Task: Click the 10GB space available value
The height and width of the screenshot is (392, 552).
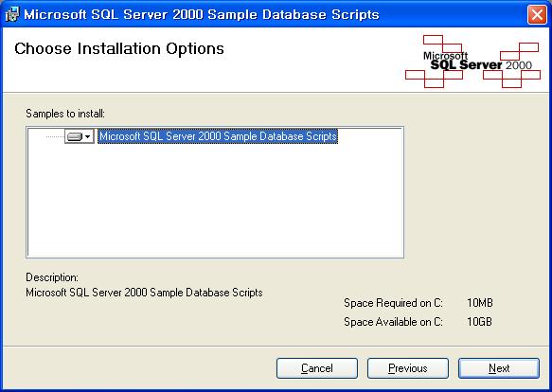Action: click(x=479, y=322)
